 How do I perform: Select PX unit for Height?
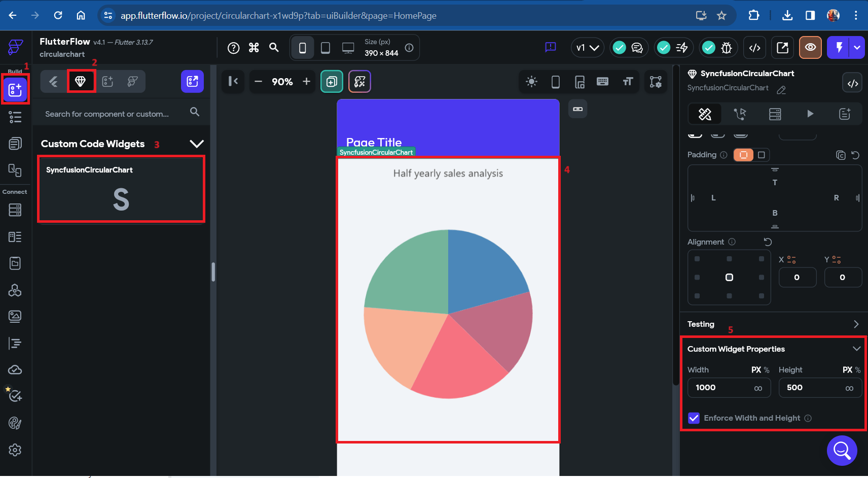pos(847,370)
